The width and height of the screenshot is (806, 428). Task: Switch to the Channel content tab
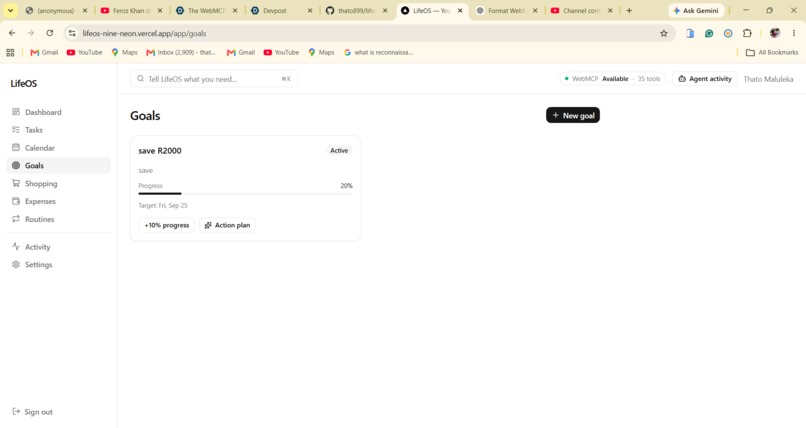click(581, 10)
